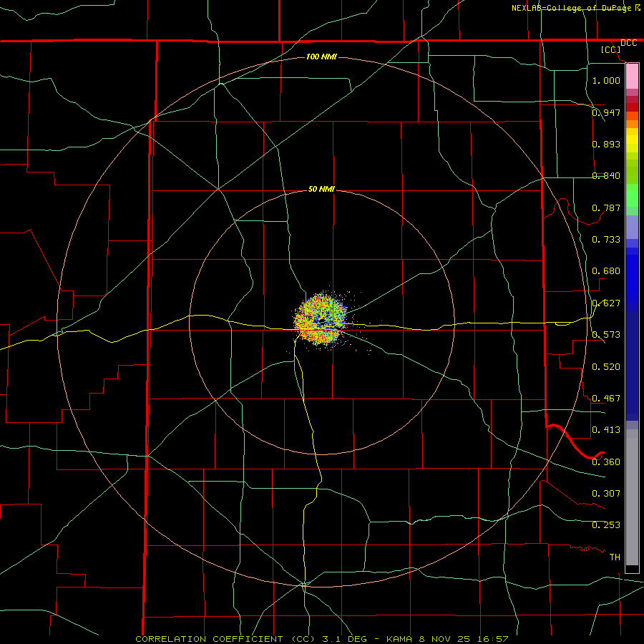This screenshot has width=644, height=644.
Task: Select the 0.520 scale value
Action: click(606, 366)
